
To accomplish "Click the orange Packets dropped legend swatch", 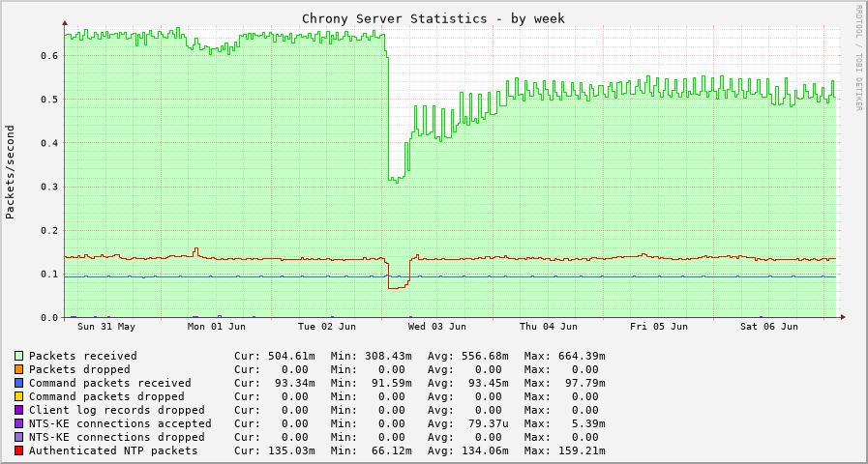I will [19, 369].
